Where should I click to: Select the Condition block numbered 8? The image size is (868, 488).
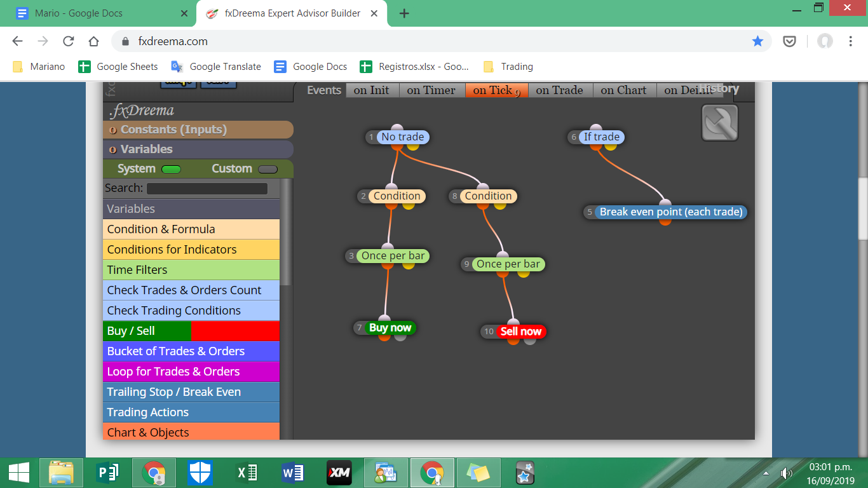point(488,196)
